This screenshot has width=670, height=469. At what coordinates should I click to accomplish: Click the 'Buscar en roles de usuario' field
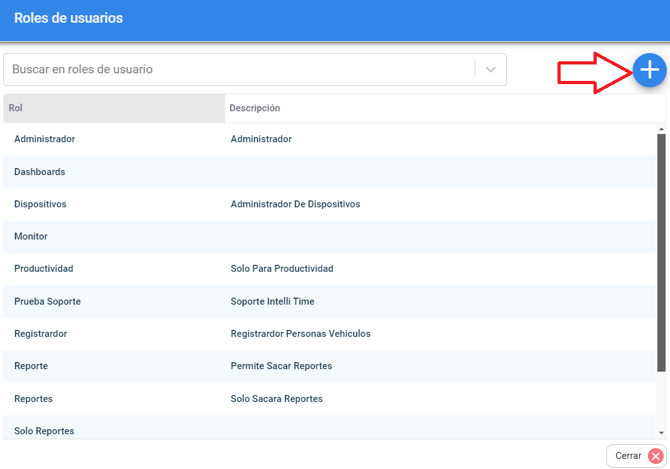point(240,70)
